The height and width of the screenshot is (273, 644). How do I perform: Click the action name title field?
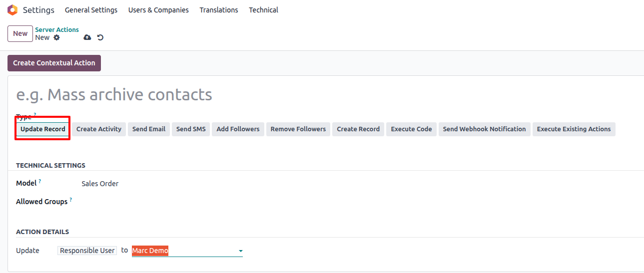200,94
